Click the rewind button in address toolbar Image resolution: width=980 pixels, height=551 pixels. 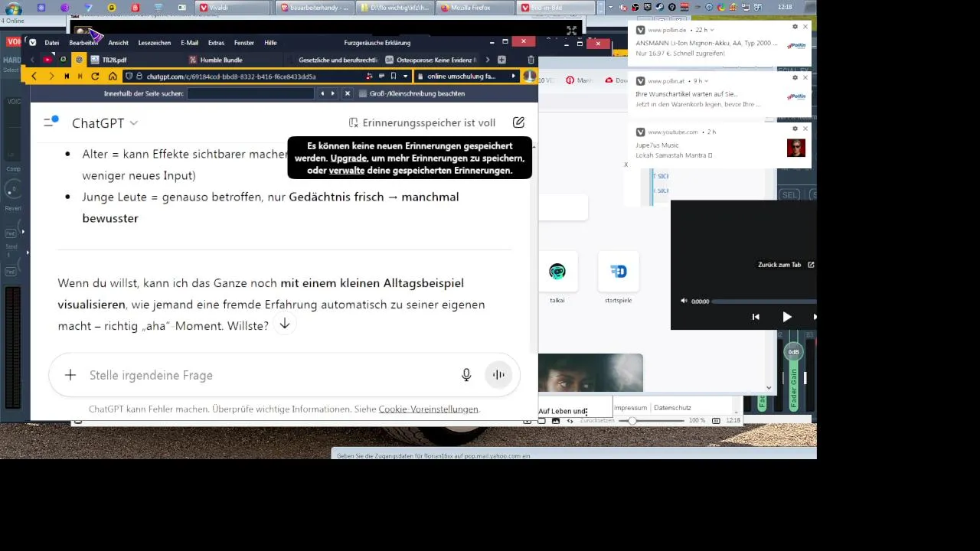[67, 77]
